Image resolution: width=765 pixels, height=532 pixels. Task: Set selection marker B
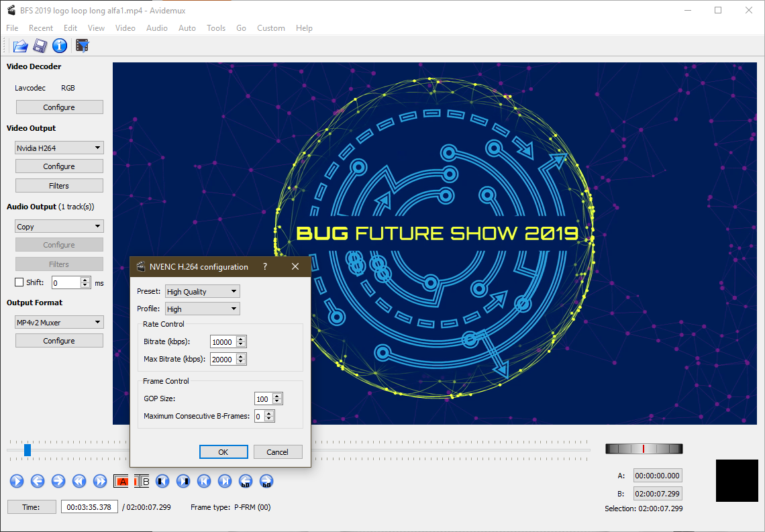pyautogui.click(x=142, y=481)
